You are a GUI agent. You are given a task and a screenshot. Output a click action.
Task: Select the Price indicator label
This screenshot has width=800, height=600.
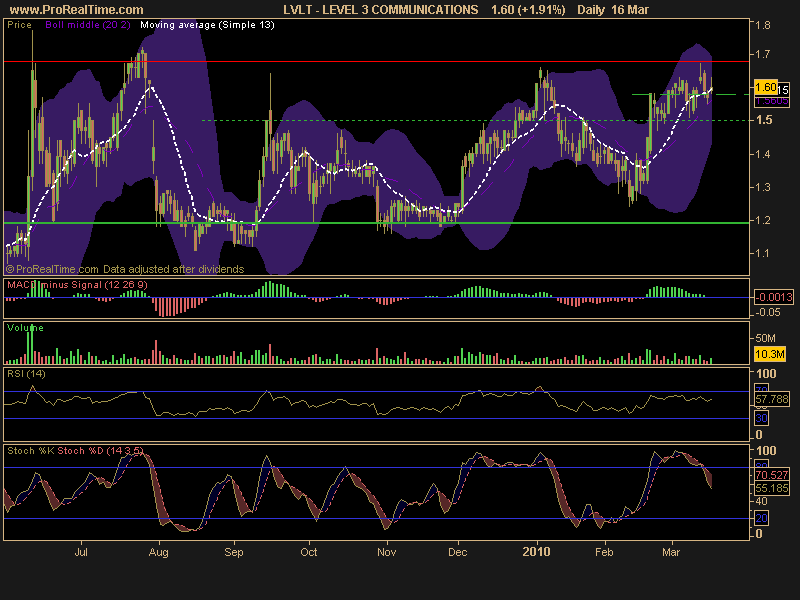pos(19,25)
